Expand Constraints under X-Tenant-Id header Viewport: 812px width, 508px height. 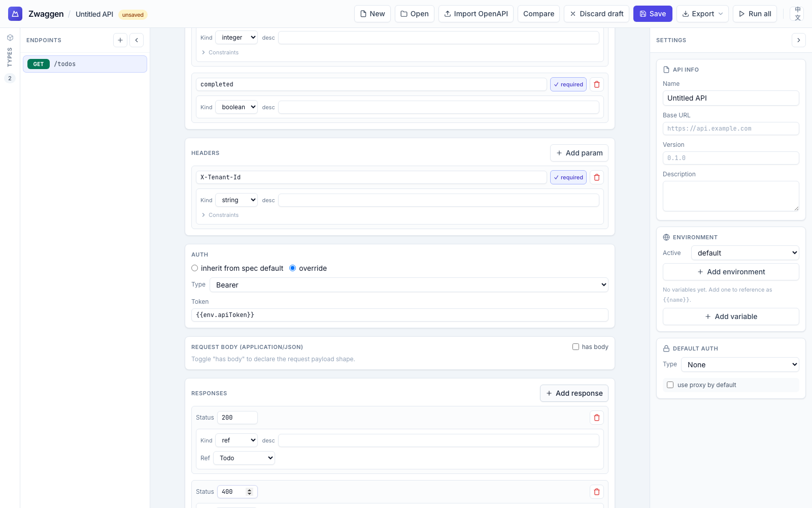[220, 214]
